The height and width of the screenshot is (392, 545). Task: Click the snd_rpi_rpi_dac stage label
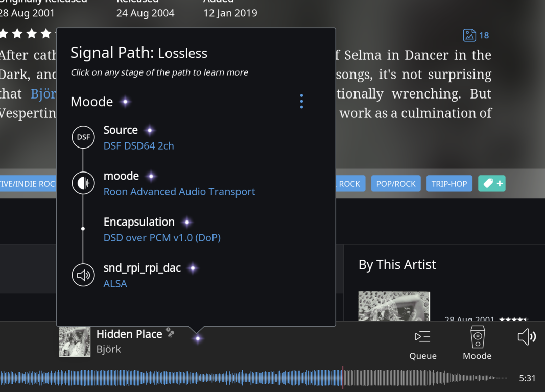[x=142, y=267]
